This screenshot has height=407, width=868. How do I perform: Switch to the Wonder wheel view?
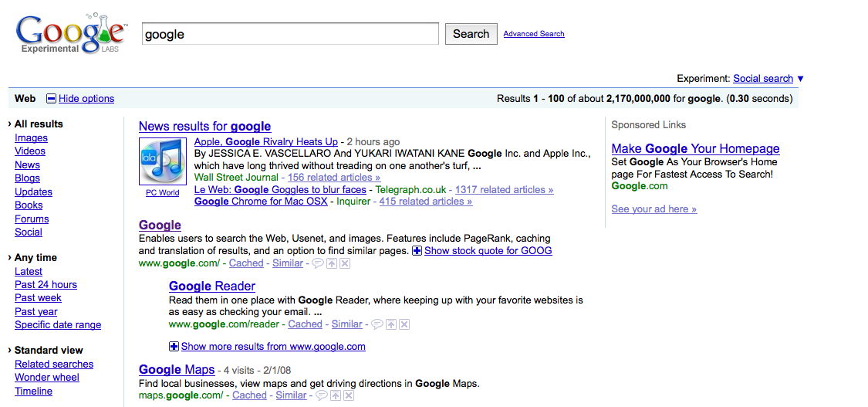click(x=46, y=378)
